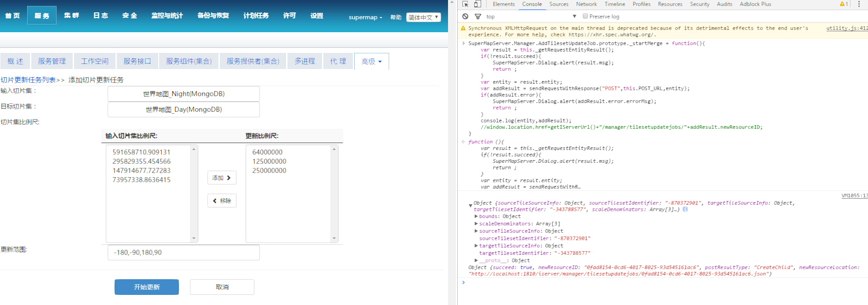This screenshot has height=305, width=868.
Task: Go to 首页 in the top navigation
Action: [12, 16]
